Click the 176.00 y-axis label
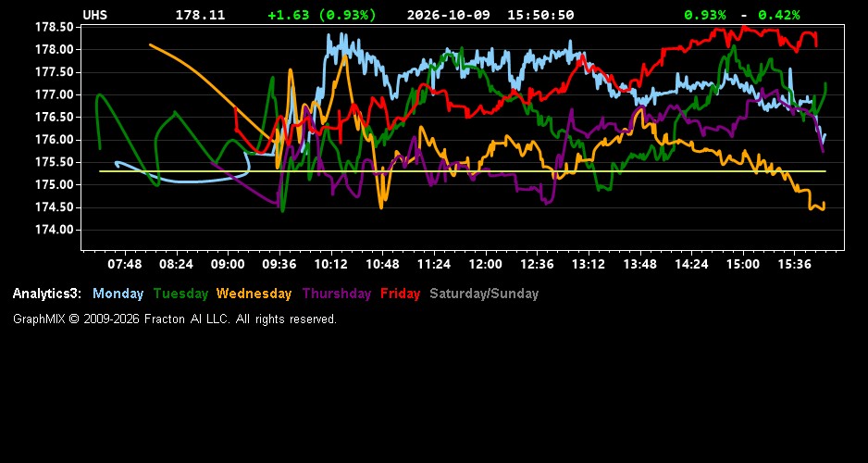 [x=55, y=140]
